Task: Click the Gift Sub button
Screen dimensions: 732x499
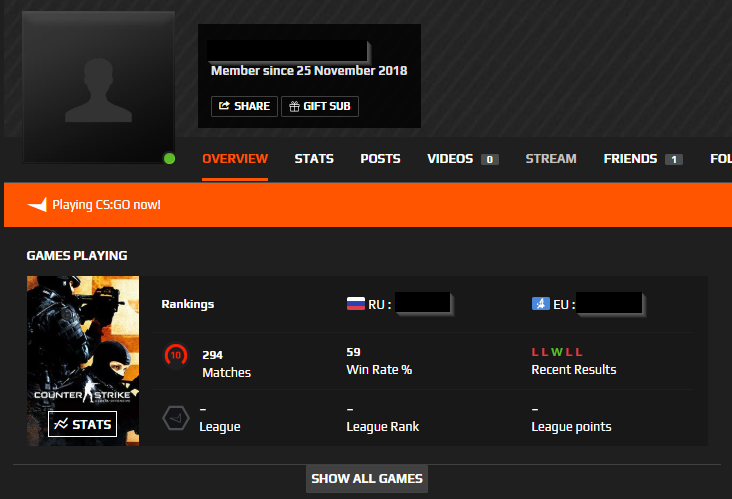Action: pos(320,106)
